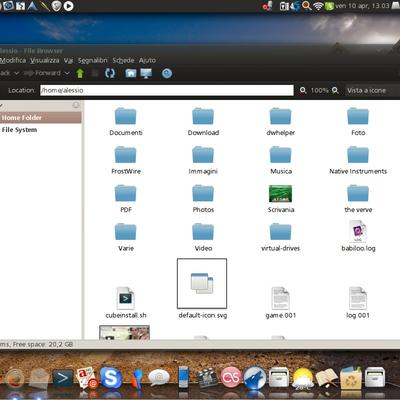Select File System in the sidebar
The height and width of the screenshot is (400, 400).
(x=40, y=130)
